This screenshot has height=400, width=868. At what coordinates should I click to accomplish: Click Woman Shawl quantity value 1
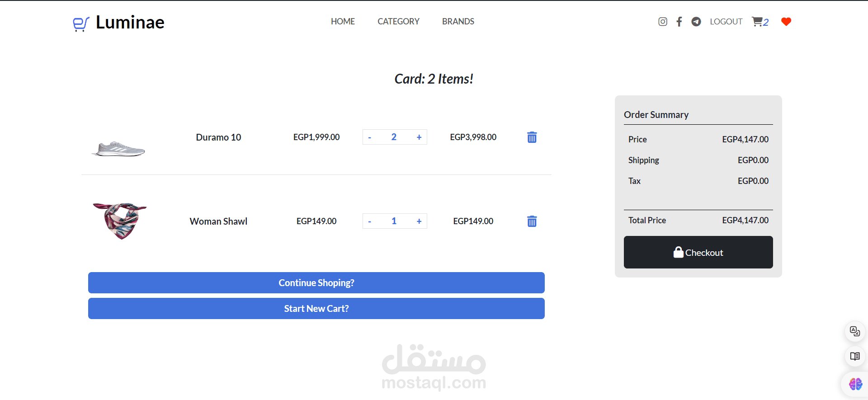[x=394, y=221]
